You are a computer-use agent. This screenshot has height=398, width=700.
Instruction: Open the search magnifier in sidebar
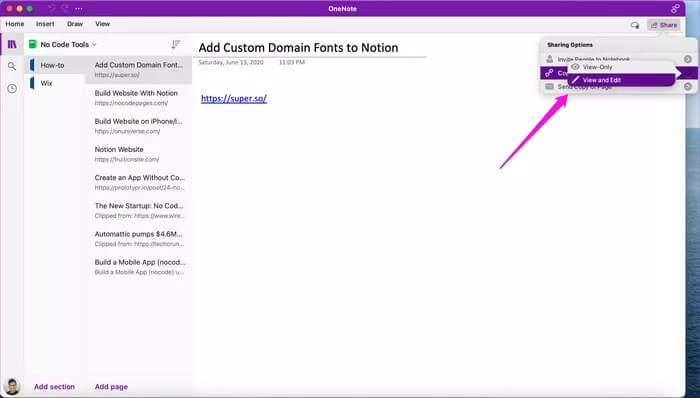12,66
